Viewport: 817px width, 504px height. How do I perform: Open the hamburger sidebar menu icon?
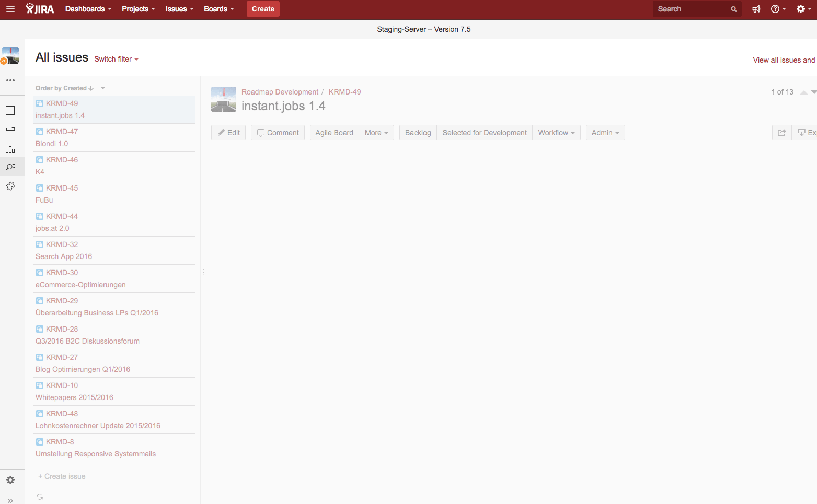click(x=10, y=9)
